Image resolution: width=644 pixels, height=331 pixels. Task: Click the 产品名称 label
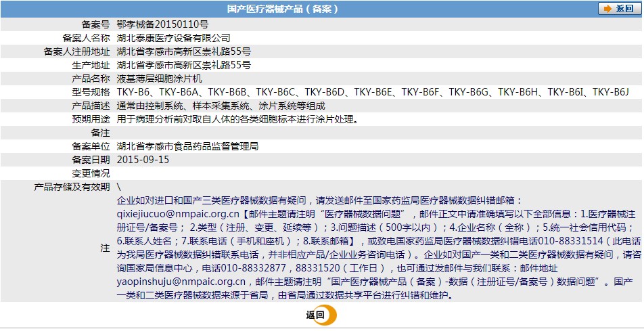coord(91,79)
